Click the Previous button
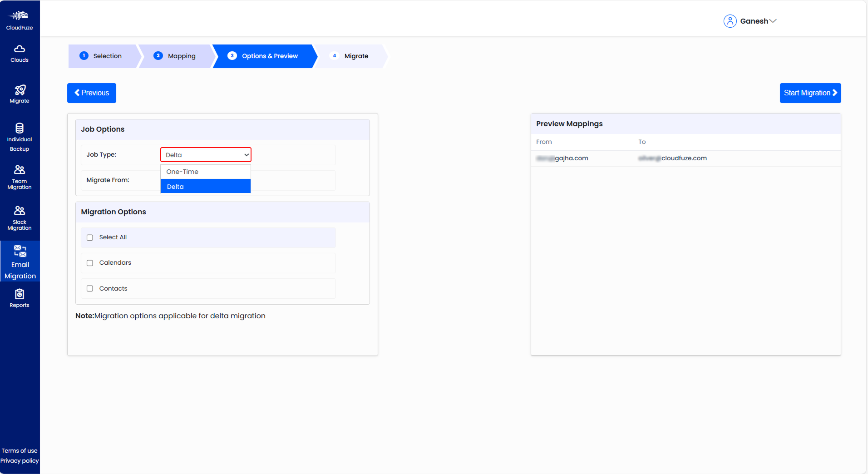Screen dimensions: 868x474 [x=92, y=93]
